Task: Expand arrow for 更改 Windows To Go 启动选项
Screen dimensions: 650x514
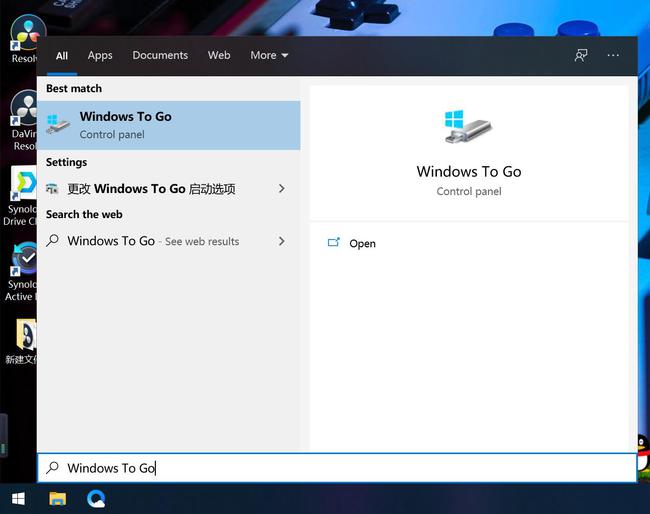Action: click(x=281, y=188)
